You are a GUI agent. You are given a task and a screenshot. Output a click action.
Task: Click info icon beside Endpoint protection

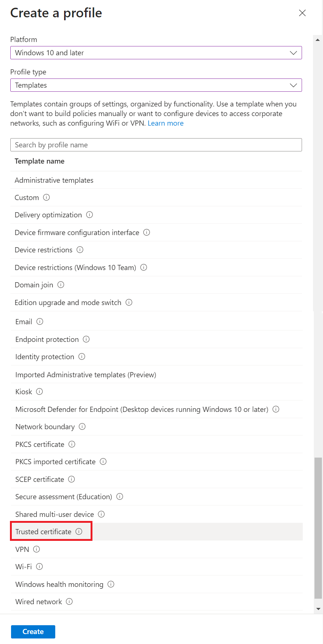pos(86,339)
